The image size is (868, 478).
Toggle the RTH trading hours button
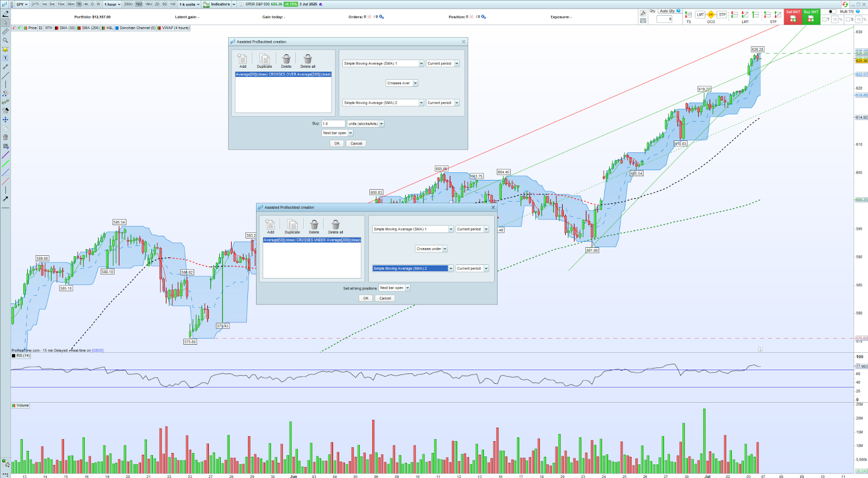click(x=49, y=28)
